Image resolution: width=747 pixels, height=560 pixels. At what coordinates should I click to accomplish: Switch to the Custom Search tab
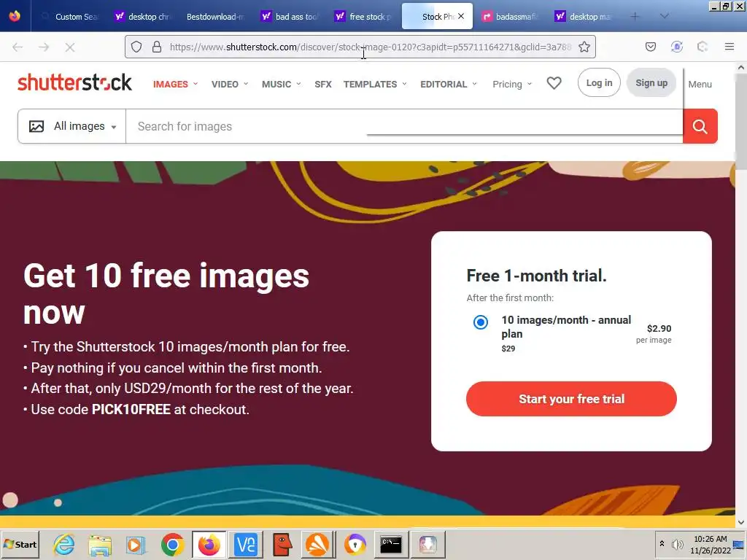pos(69,16)
